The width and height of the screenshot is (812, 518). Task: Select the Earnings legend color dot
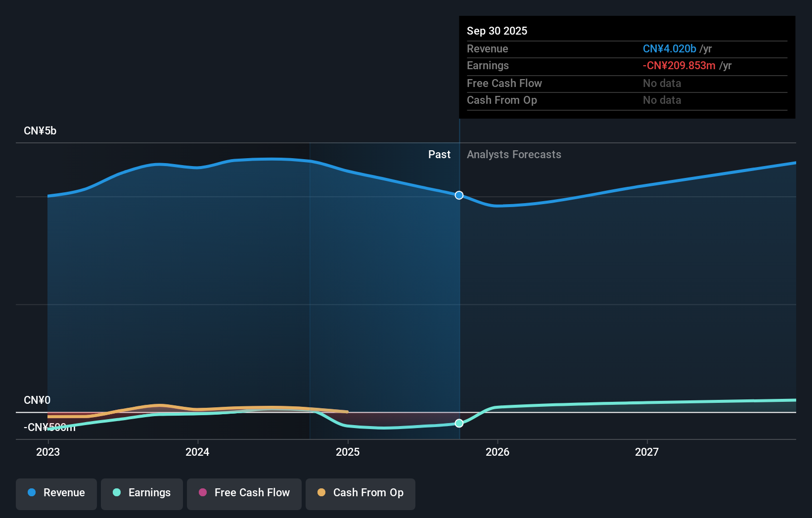(x=117, y=493)
